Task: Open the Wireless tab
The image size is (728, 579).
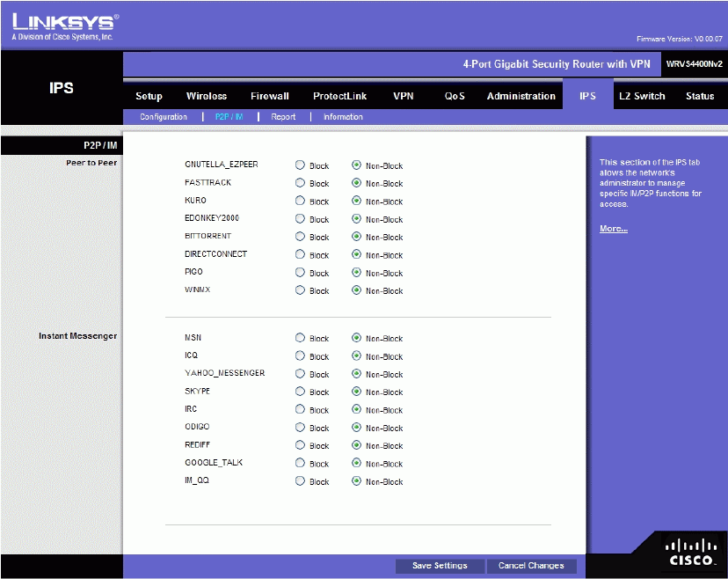Action: (206, 96)
